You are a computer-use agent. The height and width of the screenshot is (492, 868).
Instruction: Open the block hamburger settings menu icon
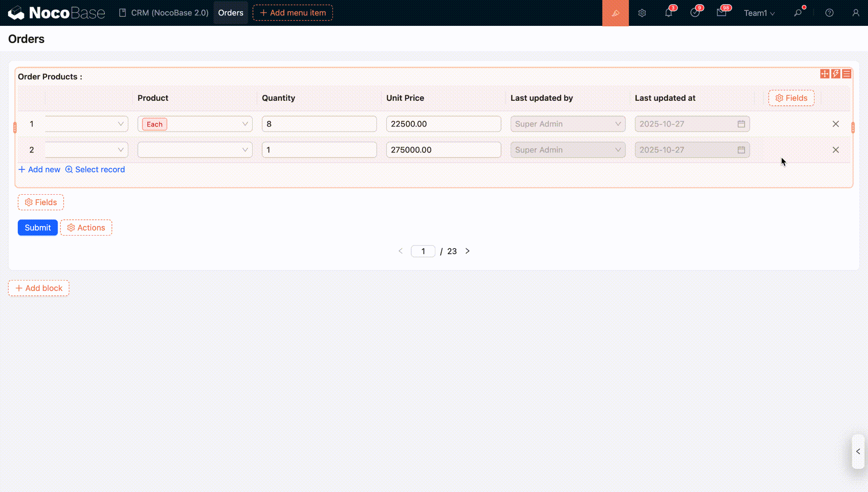[846, 74]
